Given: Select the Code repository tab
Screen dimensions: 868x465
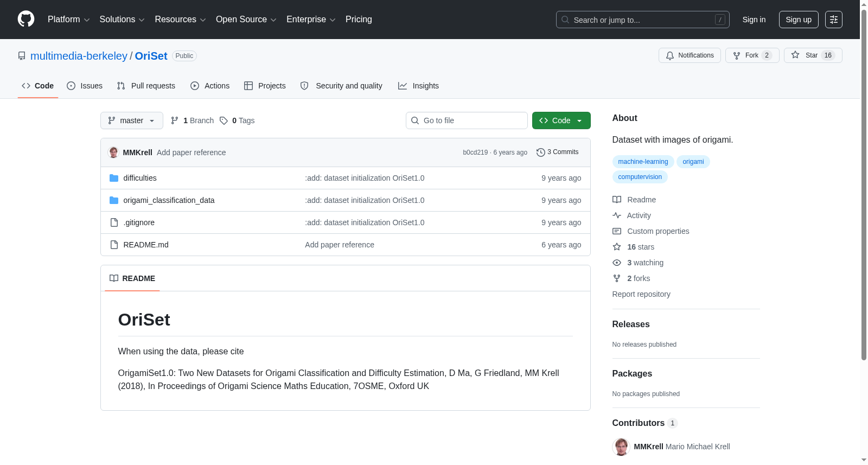Looking at the screenshot, I should [x=38, y=86].
